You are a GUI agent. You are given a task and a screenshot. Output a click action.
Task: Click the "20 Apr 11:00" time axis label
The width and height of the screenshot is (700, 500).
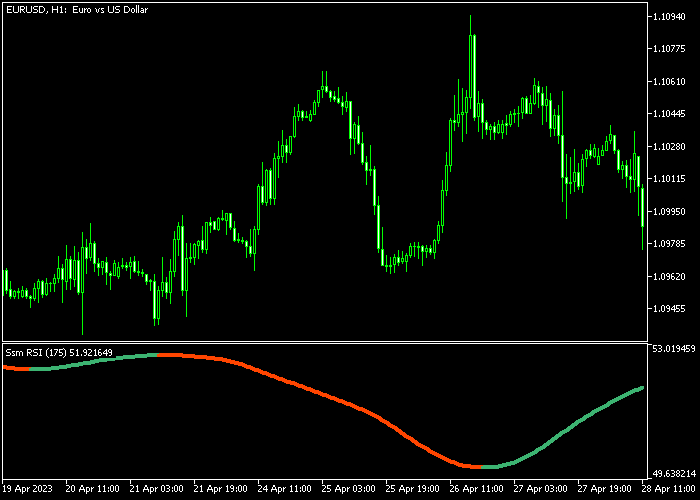(92, 488)
